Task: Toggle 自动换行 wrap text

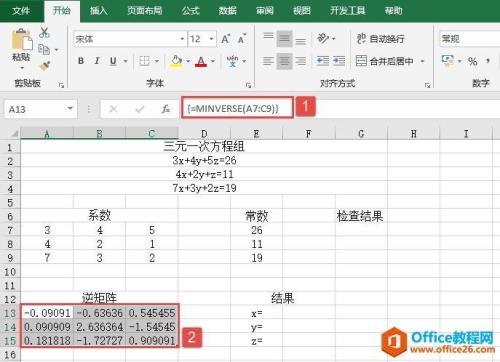Action: 380,39
